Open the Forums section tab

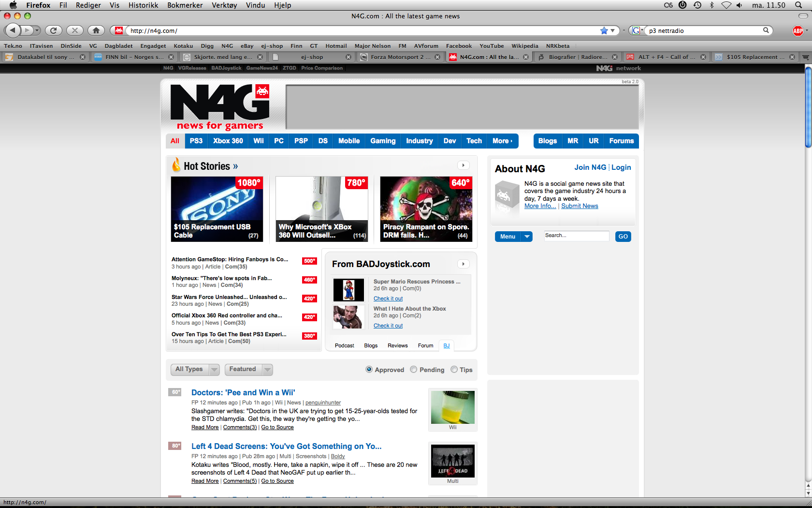pos(622,141)
